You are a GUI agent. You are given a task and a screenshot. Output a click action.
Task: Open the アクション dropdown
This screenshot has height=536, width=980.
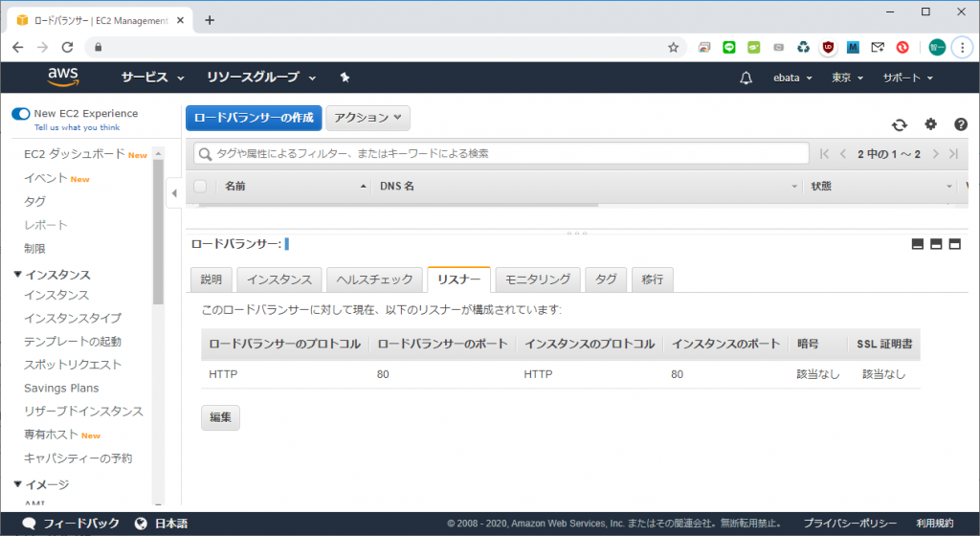click(x=367, y=118)
